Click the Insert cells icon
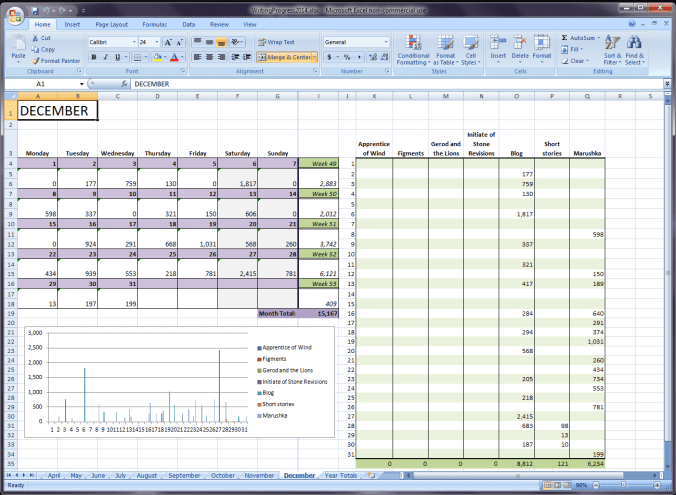 [498, 42]
